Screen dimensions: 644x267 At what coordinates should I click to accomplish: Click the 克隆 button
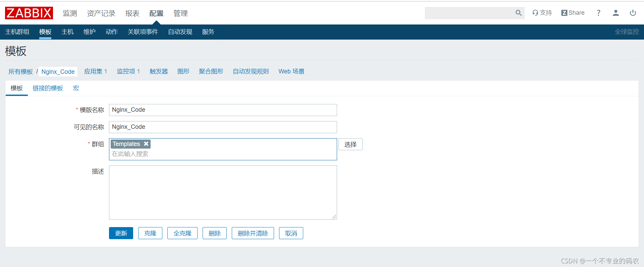pyautogui.click(x=150, y=233)
